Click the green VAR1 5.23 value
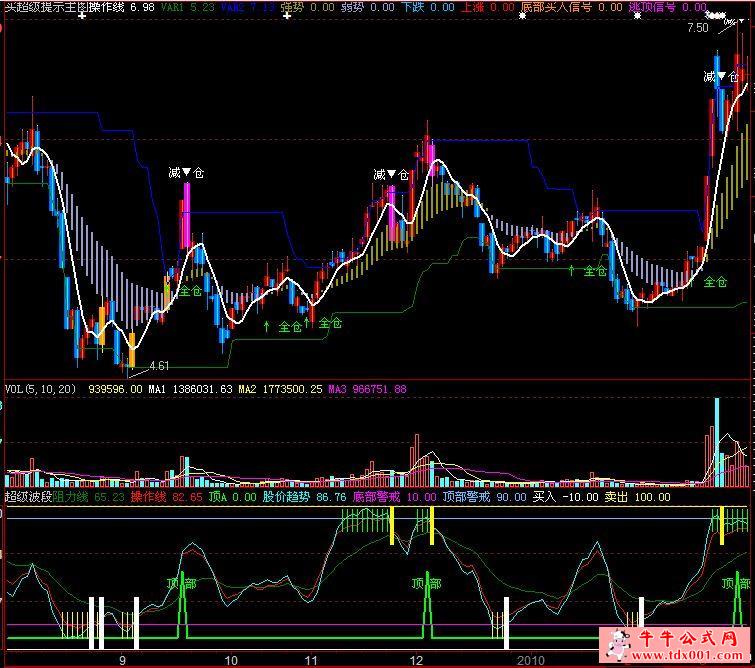The image size is (755, 668). point(188,7)
